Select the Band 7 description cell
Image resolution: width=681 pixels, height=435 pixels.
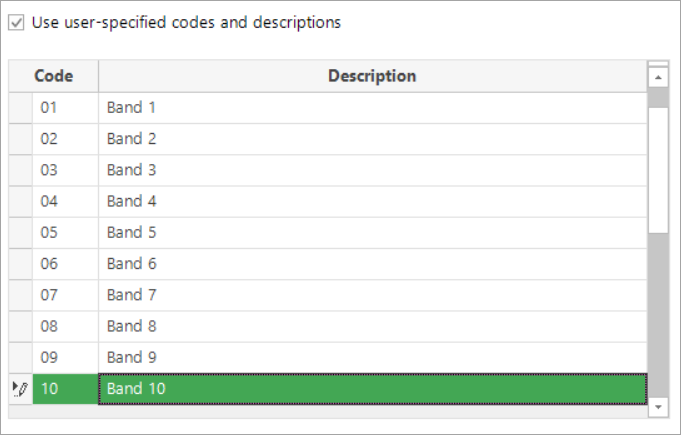pyautogui.click(x=372, y=295)
